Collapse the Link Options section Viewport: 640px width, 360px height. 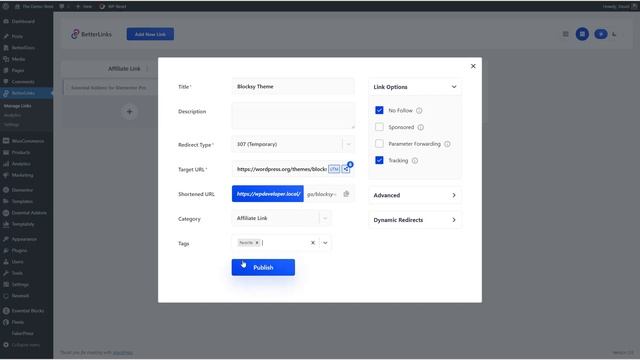[415, 87]
